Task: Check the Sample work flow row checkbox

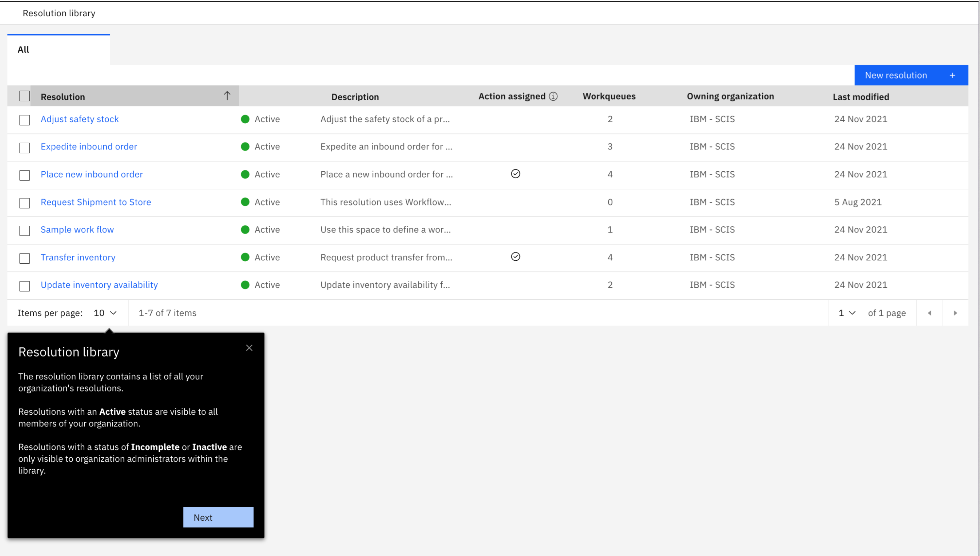Action: [x=25, y=231]
